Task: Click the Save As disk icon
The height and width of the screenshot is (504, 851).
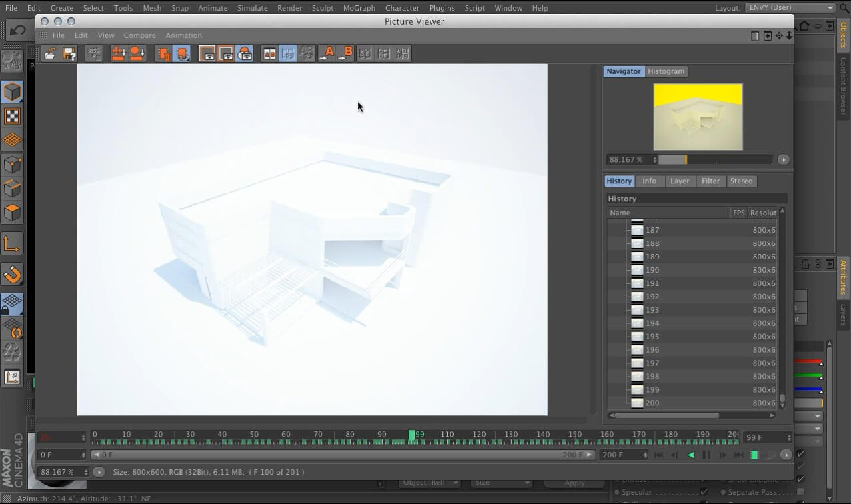Action: [x=69, y=54]
